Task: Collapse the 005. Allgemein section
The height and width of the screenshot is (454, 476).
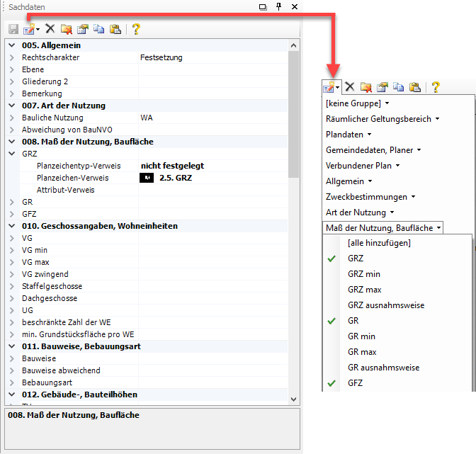Action: coord(12,45)
